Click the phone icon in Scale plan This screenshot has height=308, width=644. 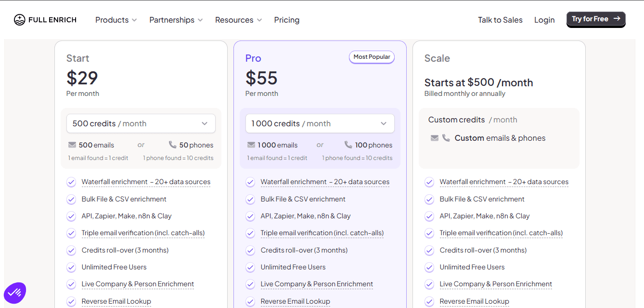(x=446, y=138)
